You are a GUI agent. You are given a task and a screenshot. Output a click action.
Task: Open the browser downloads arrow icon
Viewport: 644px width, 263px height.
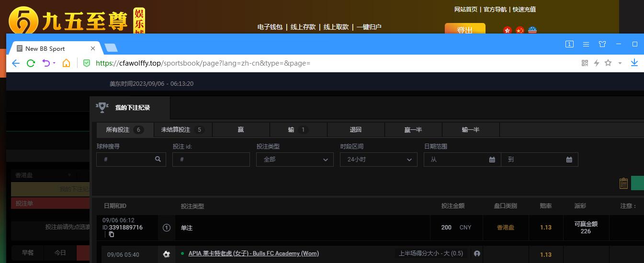click(634, 63)
